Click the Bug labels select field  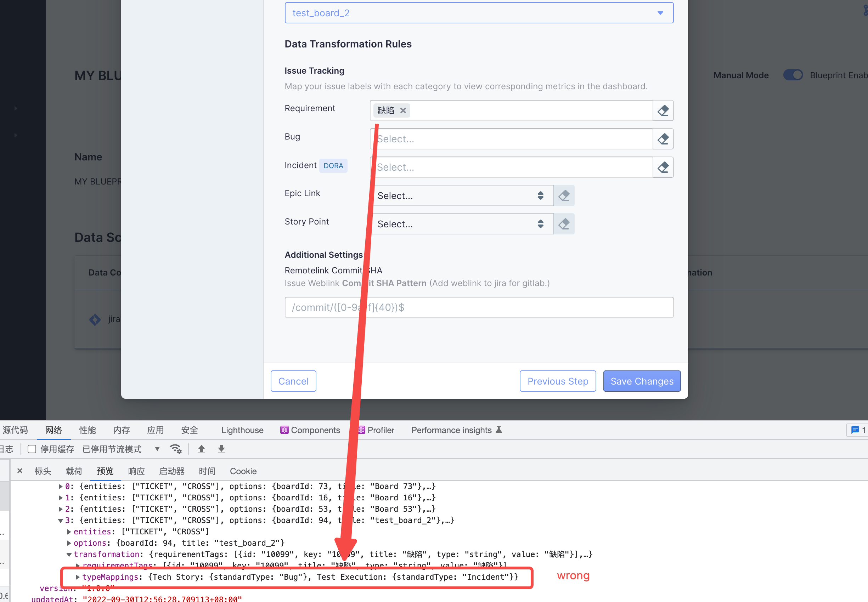point(511,139)
